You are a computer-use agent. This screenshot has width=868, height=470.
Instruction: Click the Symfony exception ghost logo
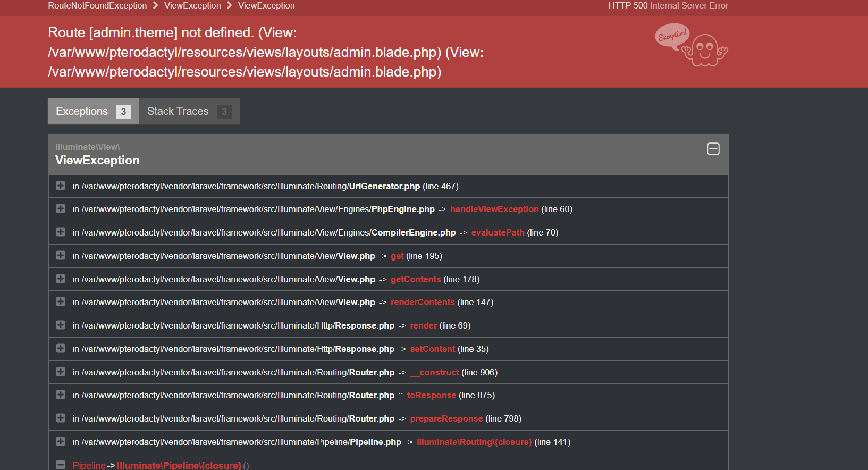tap(691, 45)
